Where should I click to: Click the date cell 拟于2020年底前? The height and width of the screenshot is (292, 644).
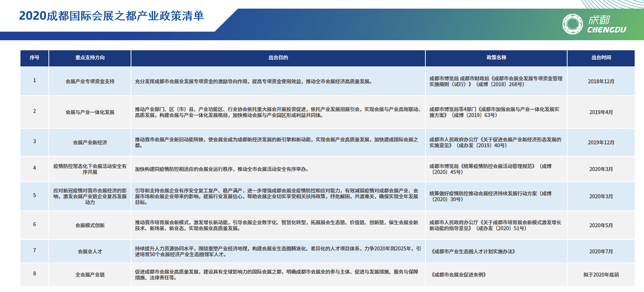(x=601, y=275)
